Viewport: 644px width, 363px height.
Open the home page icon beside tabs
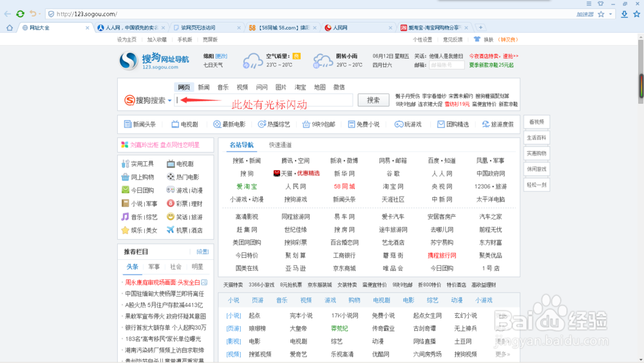pyautogui.click(x=10, y=28)
